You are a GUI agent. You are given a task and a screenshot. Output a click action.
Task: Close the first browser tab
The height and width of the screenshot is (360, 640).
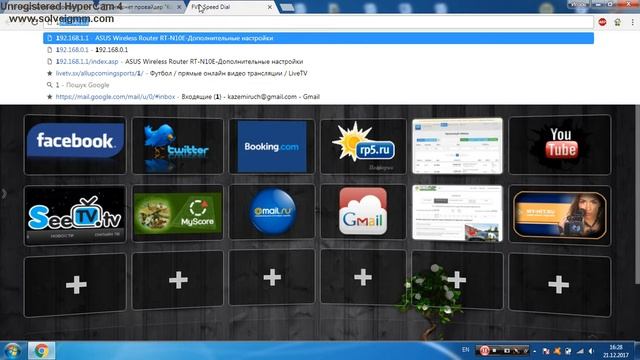pyautogui.click(x=179, y=7)
